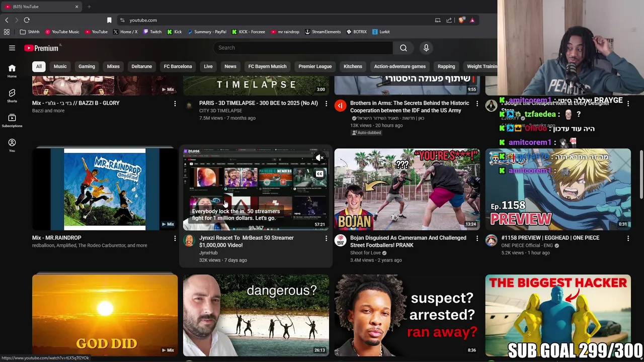Open more options for Jynxzi React video
Image resolution: width=644 pixels, height=362 pixels.
(x=326, y=238)
